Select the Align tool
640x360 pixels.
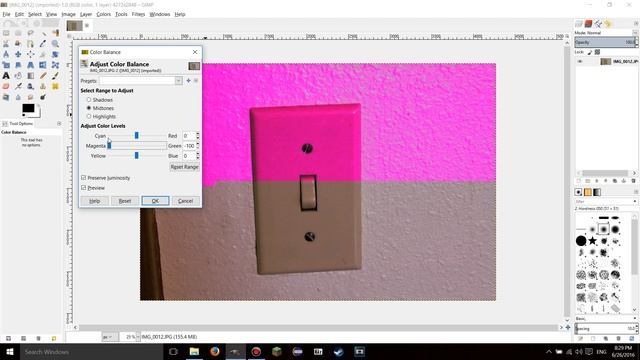tap(31, 54)
